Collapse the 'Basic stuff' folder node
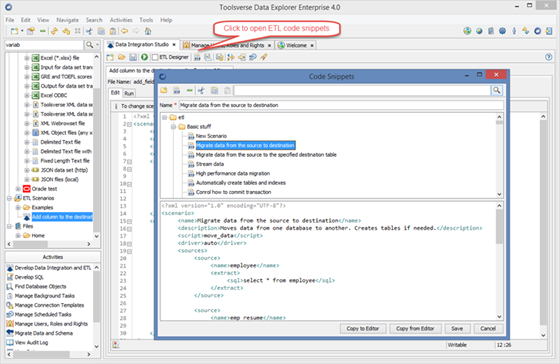Viewport: 560px width, 364px height. point(173,126)
